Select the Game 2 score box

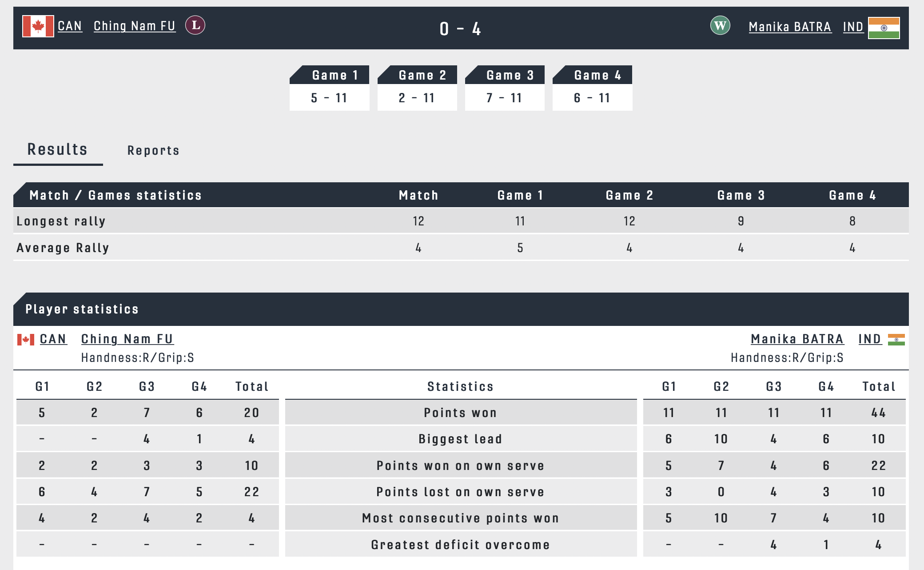(x=417, y=88)
